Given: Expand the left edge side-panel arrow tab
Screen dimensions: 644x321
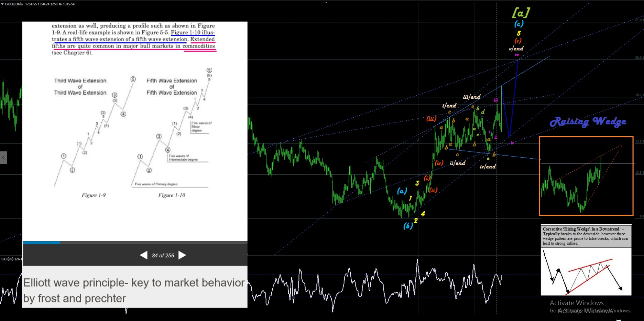Looking at the screenshot, I should click(x=3, y=158).
